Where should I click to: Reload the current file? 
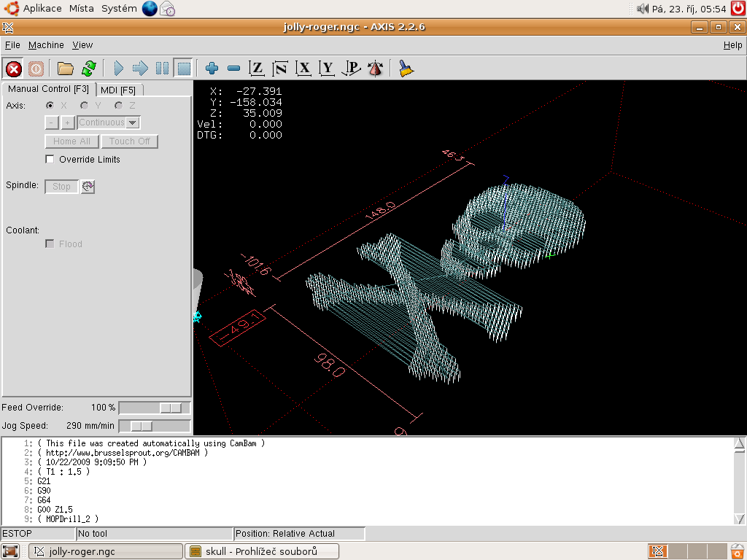[x=89, y=69]
